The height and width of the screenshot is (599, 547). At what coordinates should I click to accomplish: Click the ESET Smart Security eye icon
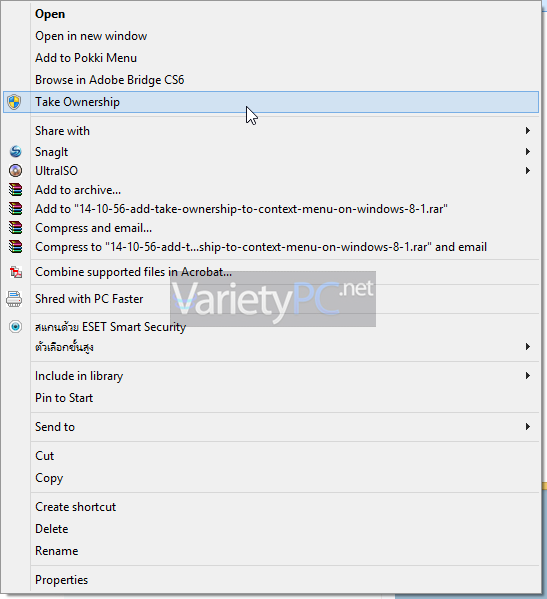pyautogui.click(x=15, y=327)
